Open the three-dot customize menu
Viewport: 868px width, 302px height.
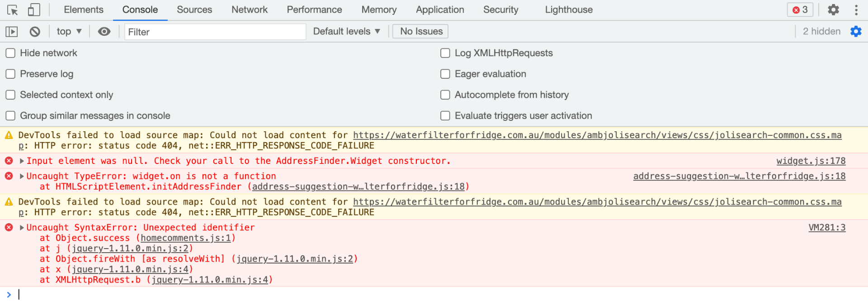tap(856, 10)
